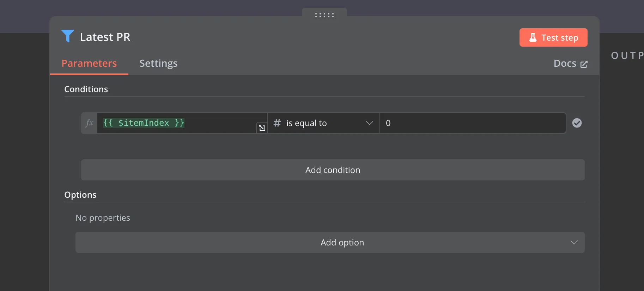Switch to the Settings tab

click(x=158, y=64)
